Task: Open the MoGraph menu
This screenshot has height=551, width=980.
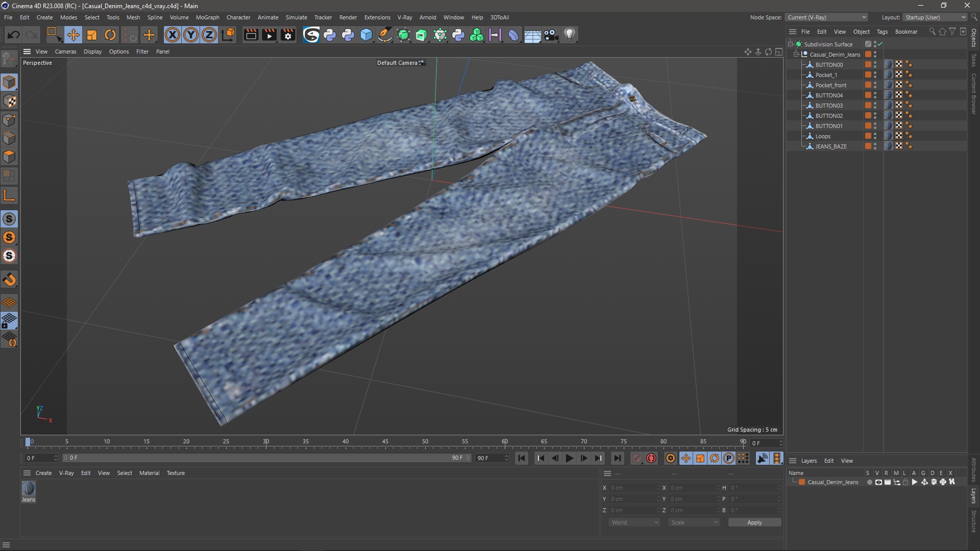Action: (x=207, y=17)
